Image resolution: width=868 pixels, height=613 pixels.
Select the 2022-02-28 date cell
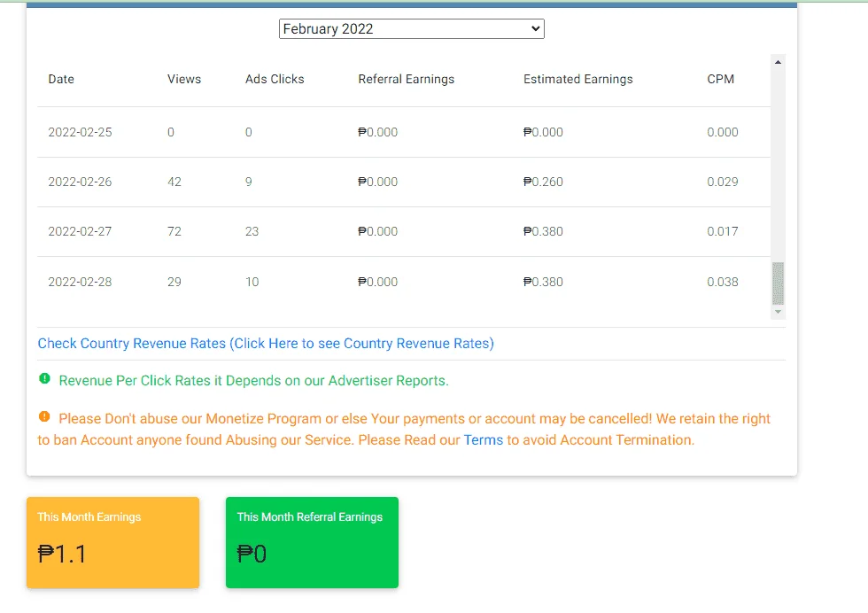pos(80,282)
